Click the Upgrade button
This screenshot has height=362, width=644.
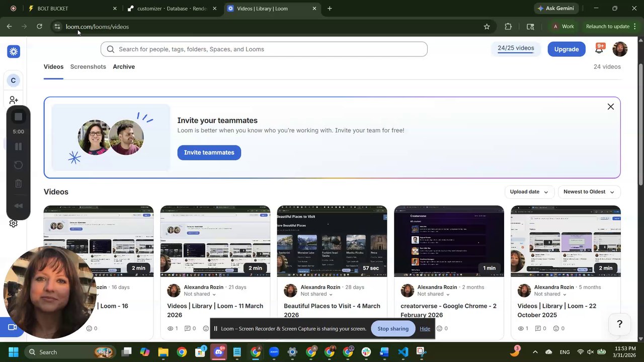point(567,49)
